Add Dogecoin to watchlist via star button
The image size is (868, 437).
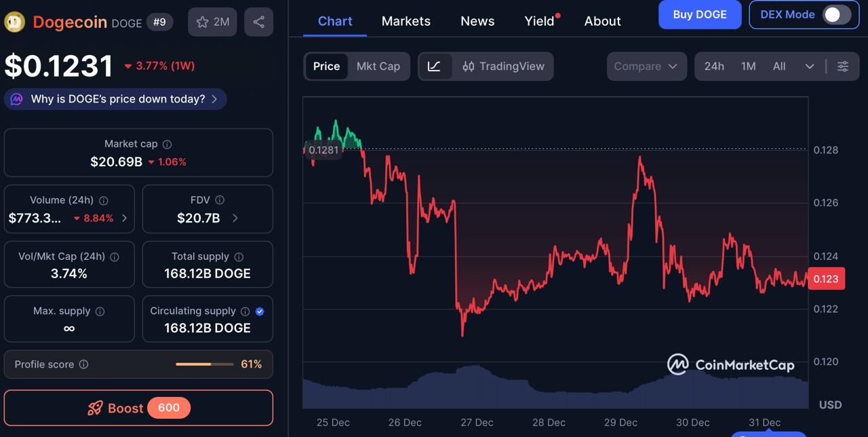[213, 22]
